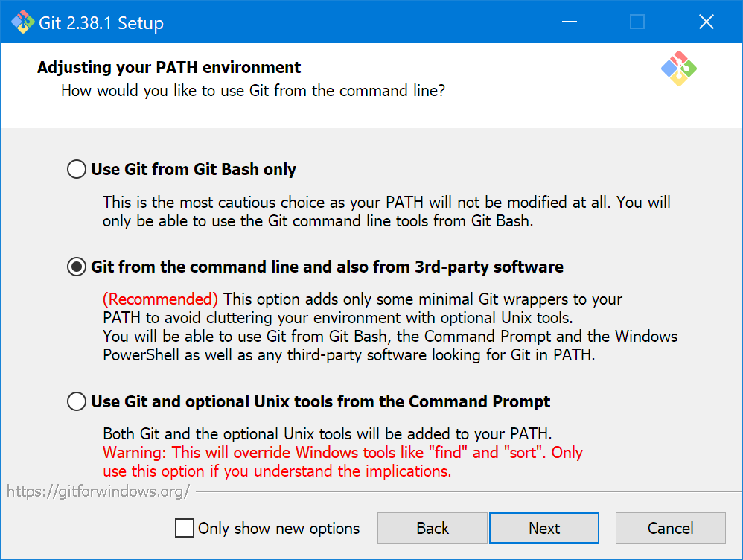
Task: Go back with the Back button
Action: click(432, 528)
